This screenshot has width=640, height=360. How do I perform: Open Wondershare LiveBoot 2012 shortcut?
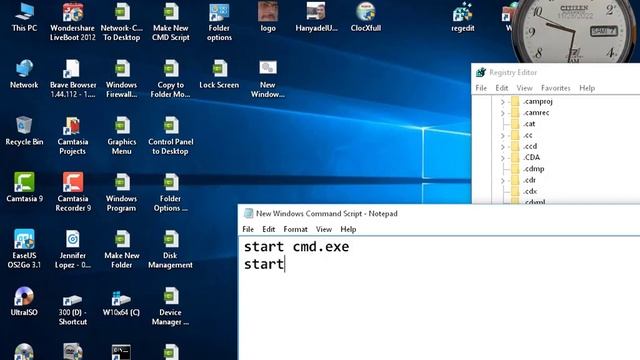[73, 21]
